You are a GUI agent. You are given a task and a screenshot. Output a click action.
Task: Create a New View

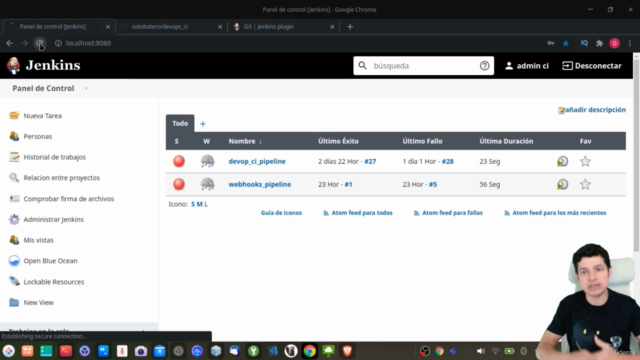pos(38,302)
